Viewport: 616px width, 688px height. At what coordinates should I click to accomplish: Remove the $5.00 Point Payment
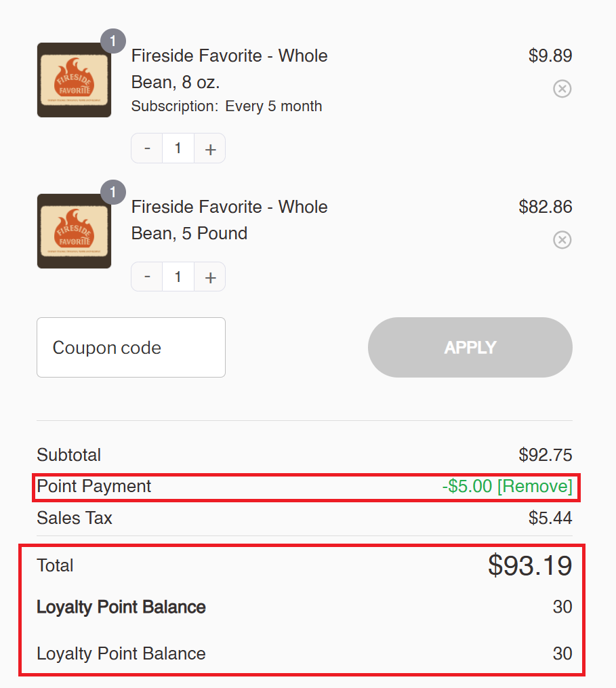click(535, 486)
